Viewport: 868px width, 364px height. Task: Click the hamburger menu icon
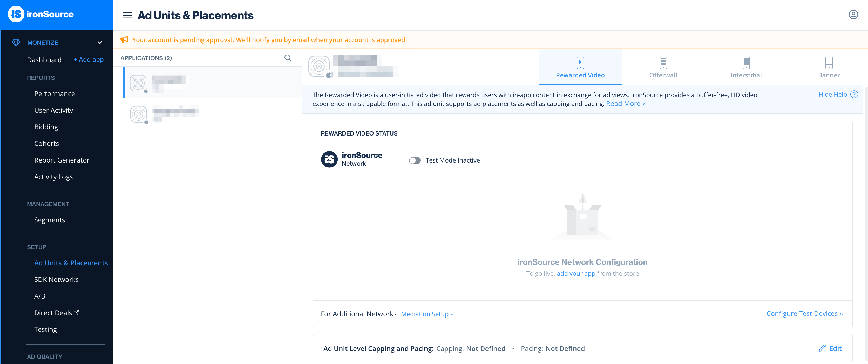pos(127,15)
